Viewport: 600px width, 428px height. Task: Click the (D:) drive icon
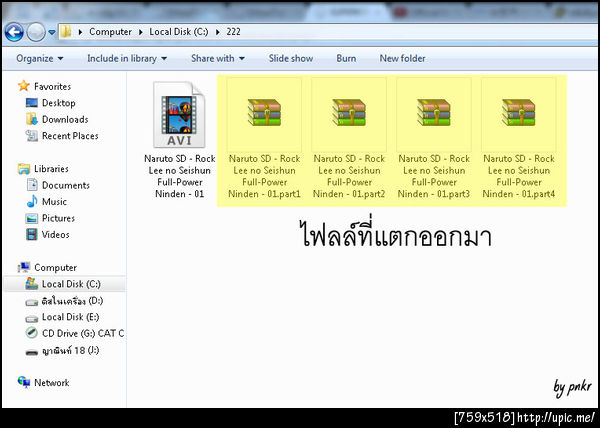coord(32,302)
